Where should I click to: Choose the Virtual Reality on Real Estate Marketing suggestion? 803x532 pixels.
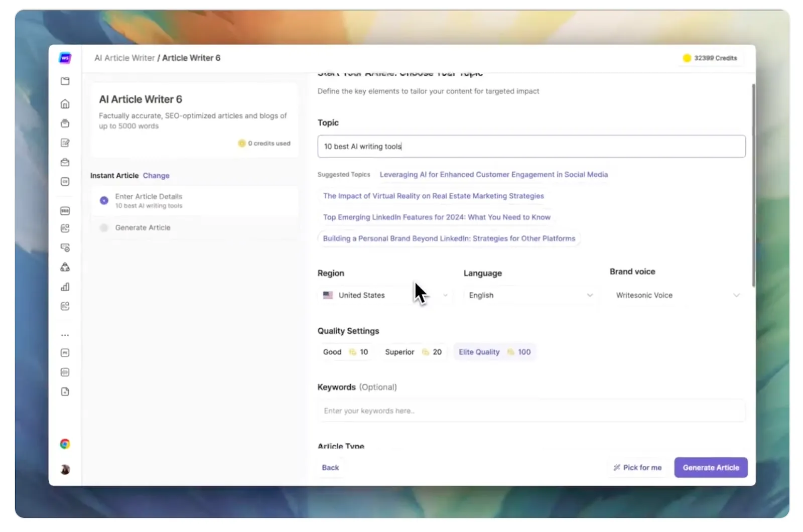[x=433, y=196]
